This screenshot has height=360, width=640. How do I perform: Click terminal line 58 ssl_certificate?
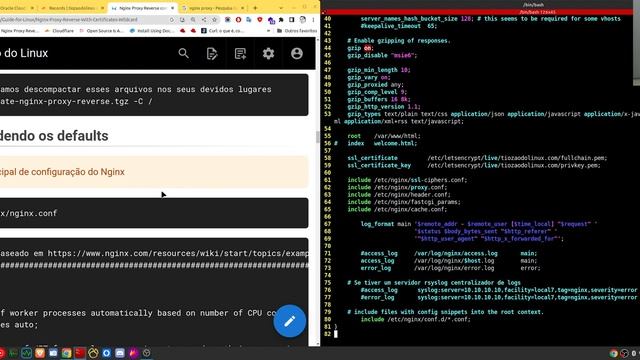(477, 158)
